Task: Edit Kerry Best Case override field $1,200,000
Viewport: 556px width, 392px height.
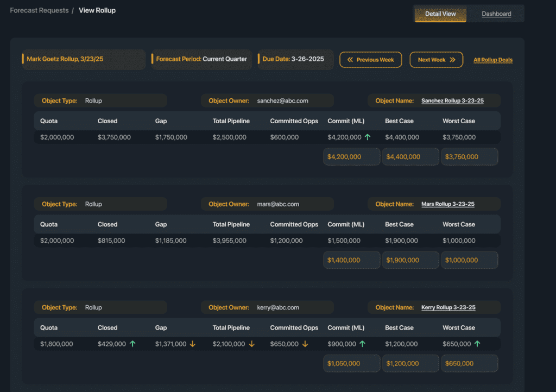Action: pos(410,363)
